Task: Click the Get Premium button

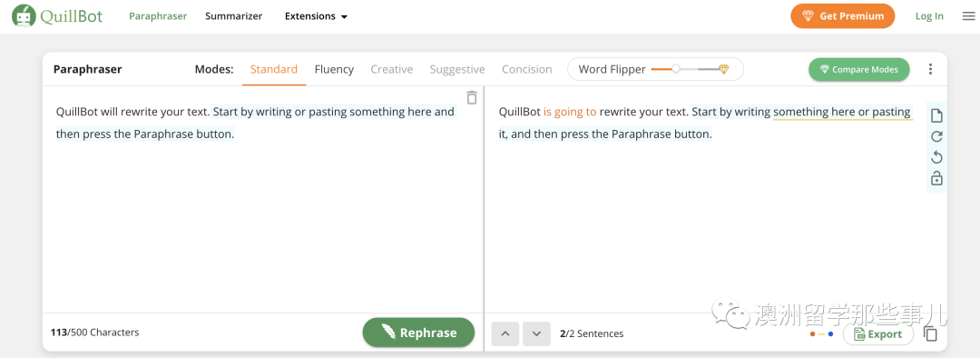Action: (x=842, y=16)
